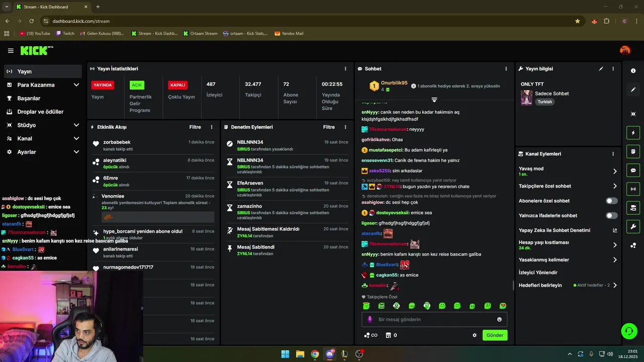The height and width of the screenshot is (362, 644).
Task: Open Hedefleri belirleyin arrow
Action: click(615, 285)
